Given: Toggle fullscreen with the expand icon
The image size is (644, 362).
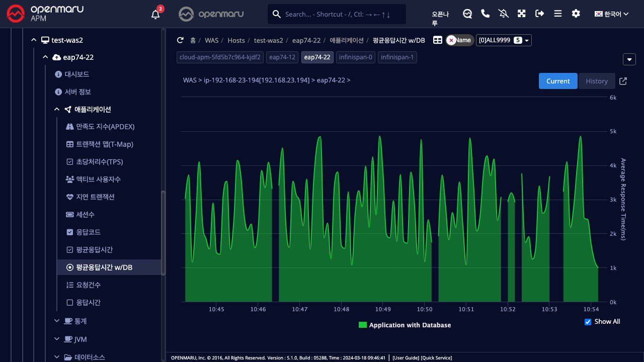Looking at the screenshot, I should [x=522, y=14].
